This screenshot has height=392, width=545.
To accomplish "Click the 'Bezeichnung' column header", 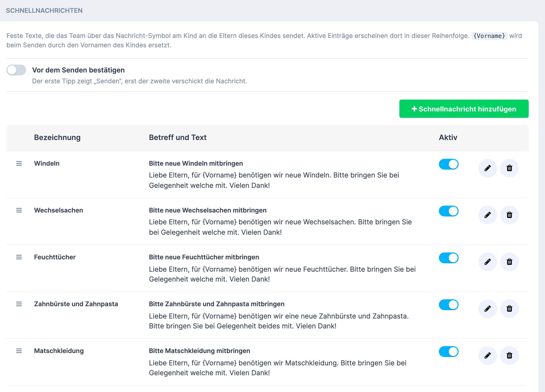I will point(57,137).
